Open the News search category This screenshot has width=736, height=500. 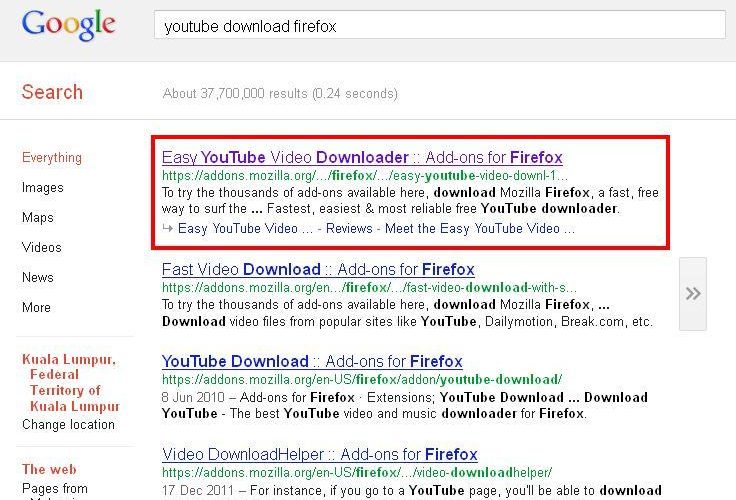pos(38,277)
